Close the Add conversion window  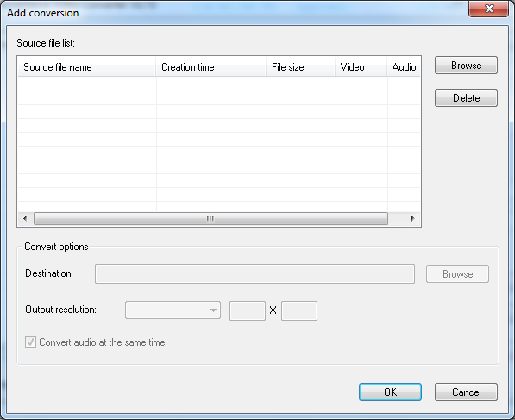click(x=489, y=9)
